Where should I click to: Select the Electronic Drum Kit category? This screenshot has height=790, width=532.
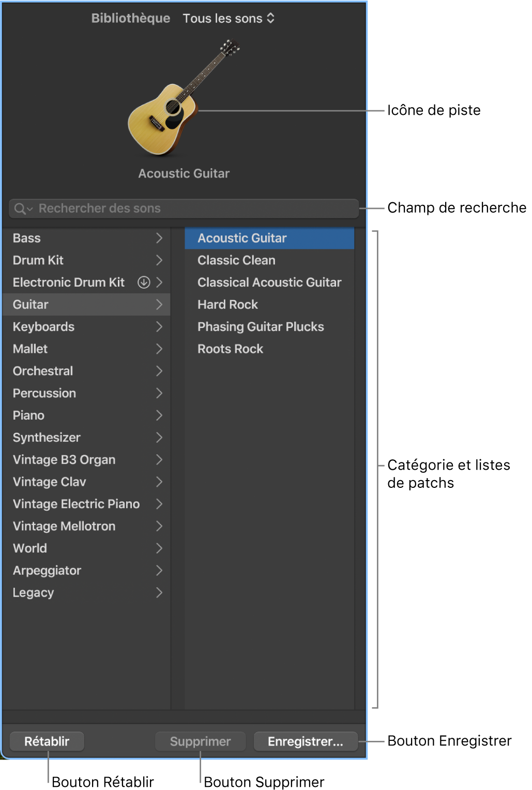coord(86,282)
